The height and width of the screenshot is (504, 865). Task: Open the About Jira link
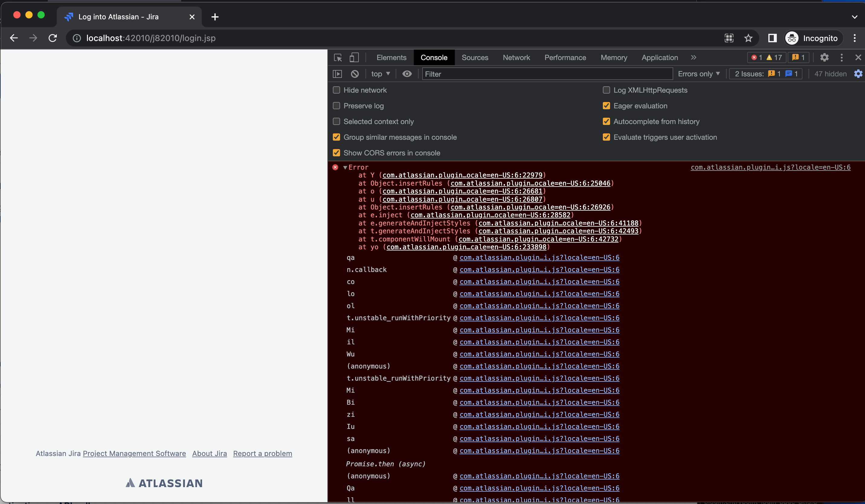coord(209,454)
